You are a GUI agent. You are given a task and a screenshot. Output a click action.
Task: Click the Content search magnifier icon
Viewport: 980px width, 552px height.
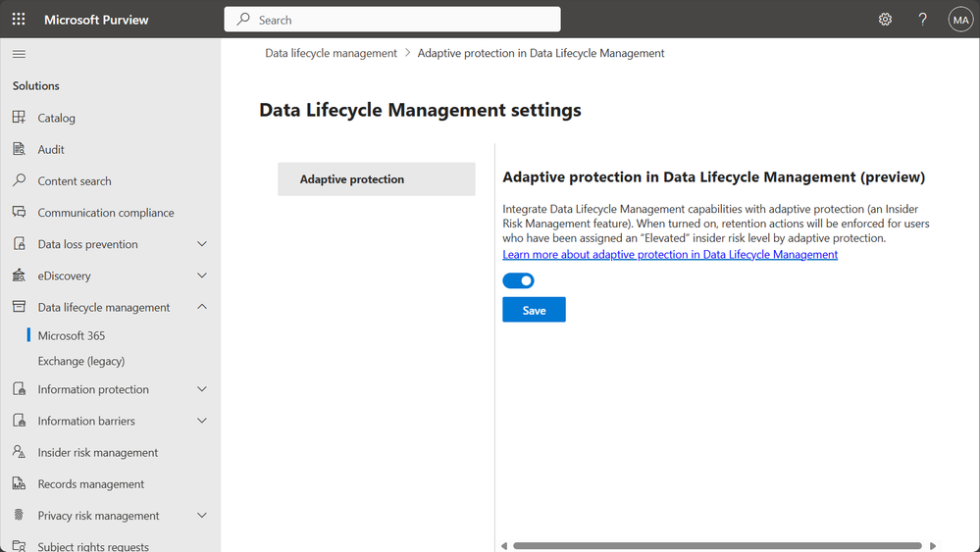click(19, 180)
